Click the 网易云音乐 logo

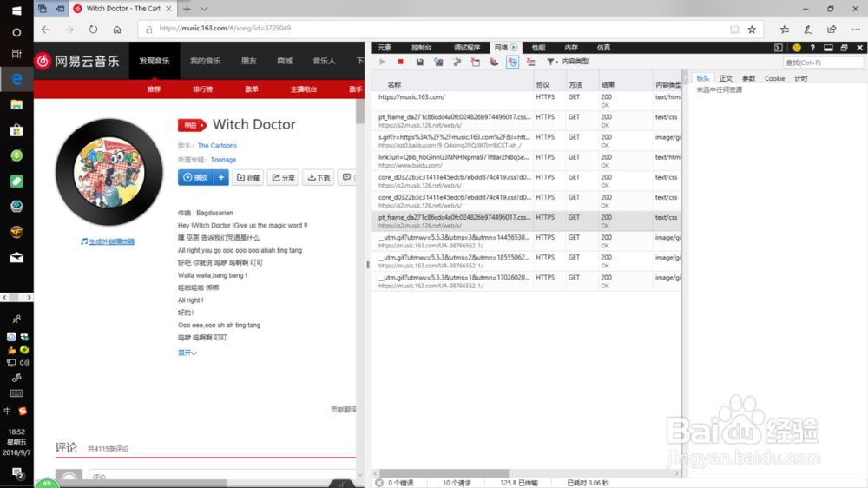pos(77,61)
